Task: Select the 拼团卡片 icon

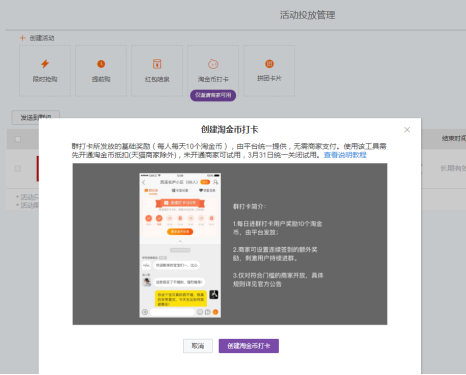Action: 269,63
